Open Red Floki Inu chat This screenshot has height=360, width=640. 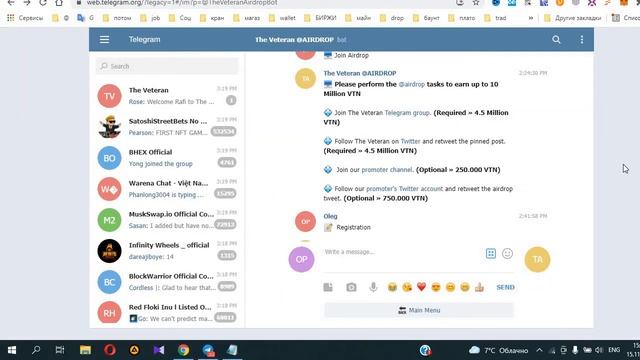pyautogui.click(x=167, y=313)
